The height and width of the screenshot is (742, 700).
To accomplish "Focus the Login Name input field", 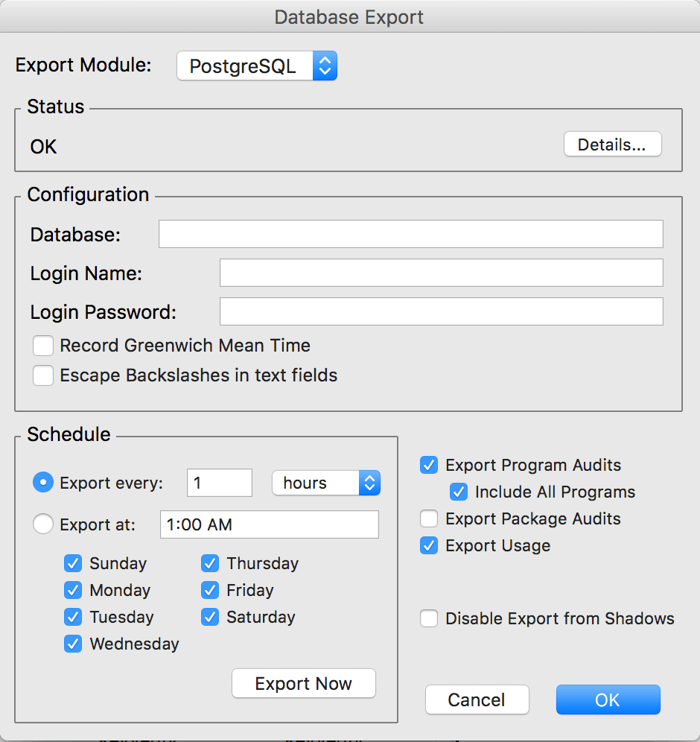I will [x=441, y=273].
